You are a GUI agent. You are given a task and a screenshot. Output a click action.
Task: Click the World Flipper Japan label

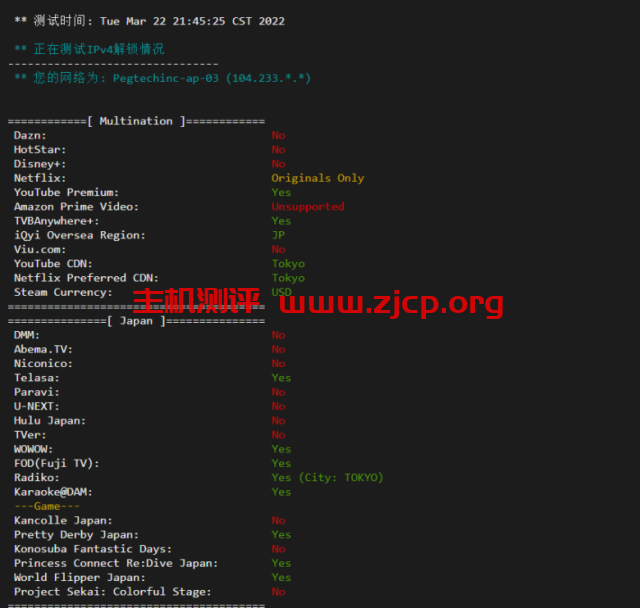pos(80,578)
